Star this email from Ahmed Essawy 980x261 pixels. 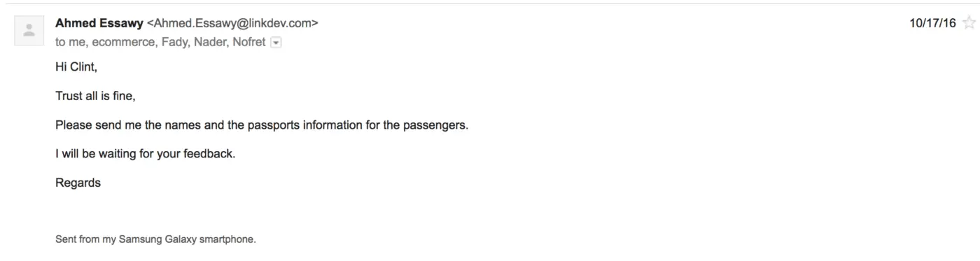click(969, 24)
